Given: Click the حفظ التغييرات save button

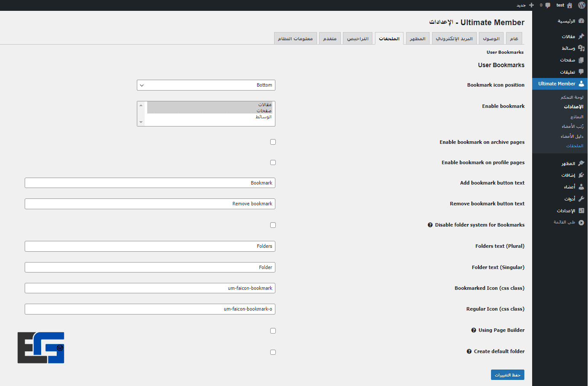Looking at the screenshot, I should click(507, 375).
